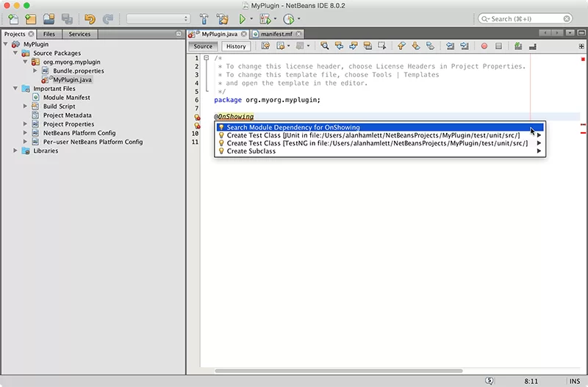Viewport: 588px width, 387px height.
Task: Click the editor horizontal scrollbar
Action: [338, 371]
